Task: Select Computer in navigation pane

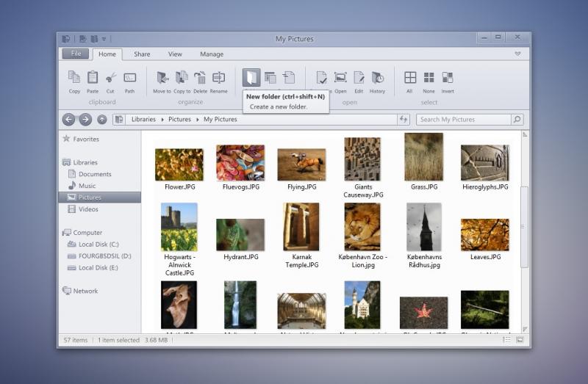Action: (x=82, y=232)
